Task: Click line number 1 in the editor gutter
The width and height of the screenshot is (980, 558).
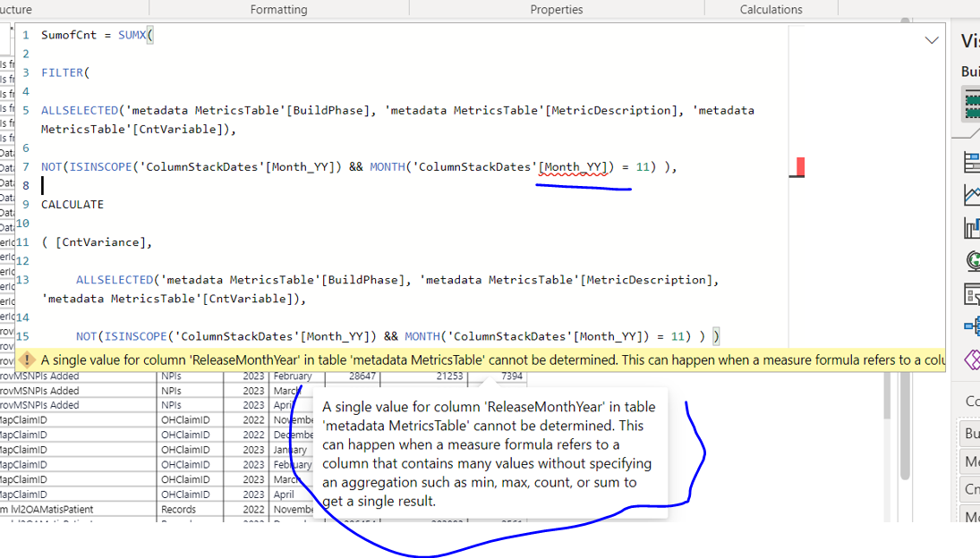Action: point(26,35)
